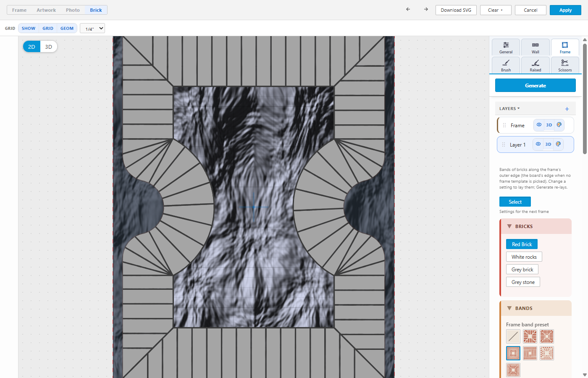Grab the Layer 1 drag handle
Screen dimensions: 588x378
[504, 144]
